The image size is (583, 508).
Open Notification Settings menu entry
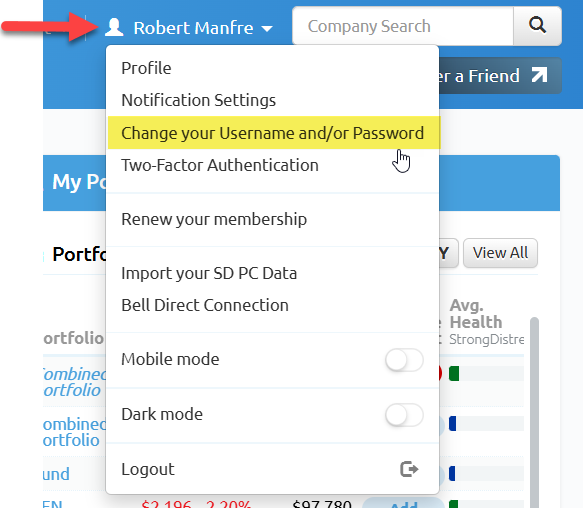pos(199,100)
